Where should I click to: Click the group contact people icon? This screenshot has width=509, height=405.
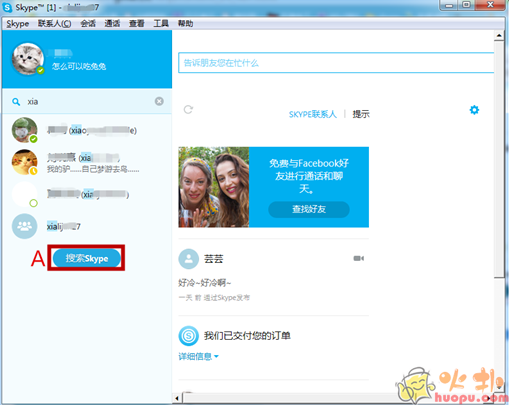coord(24,226)
